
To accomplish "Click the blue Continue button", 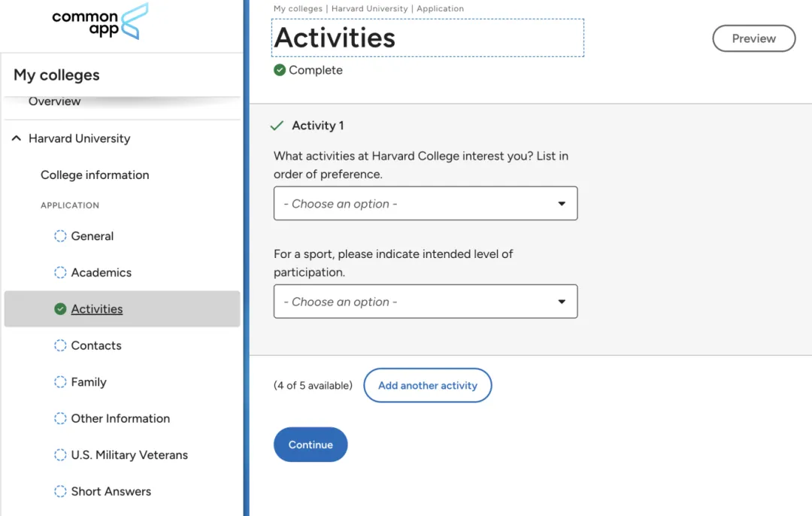I will (311, 445).
